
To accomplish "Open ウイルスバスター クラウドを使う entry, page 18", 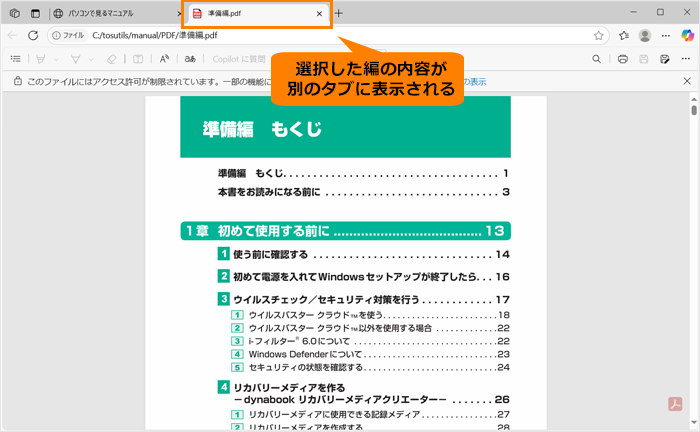I will click(370, 315).
